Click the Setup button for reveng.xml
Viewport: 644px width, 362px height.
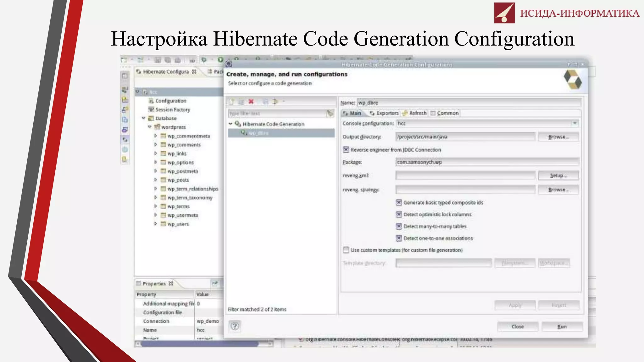(558, 175)
